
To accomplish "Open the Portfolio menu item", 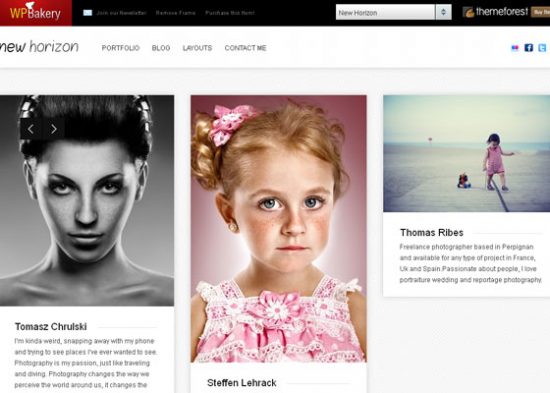I will click(121, 48).
